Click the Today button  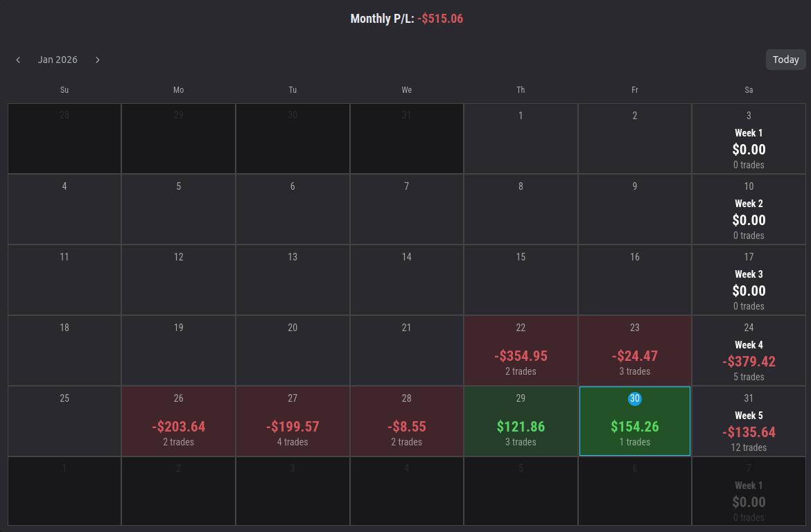785,60
